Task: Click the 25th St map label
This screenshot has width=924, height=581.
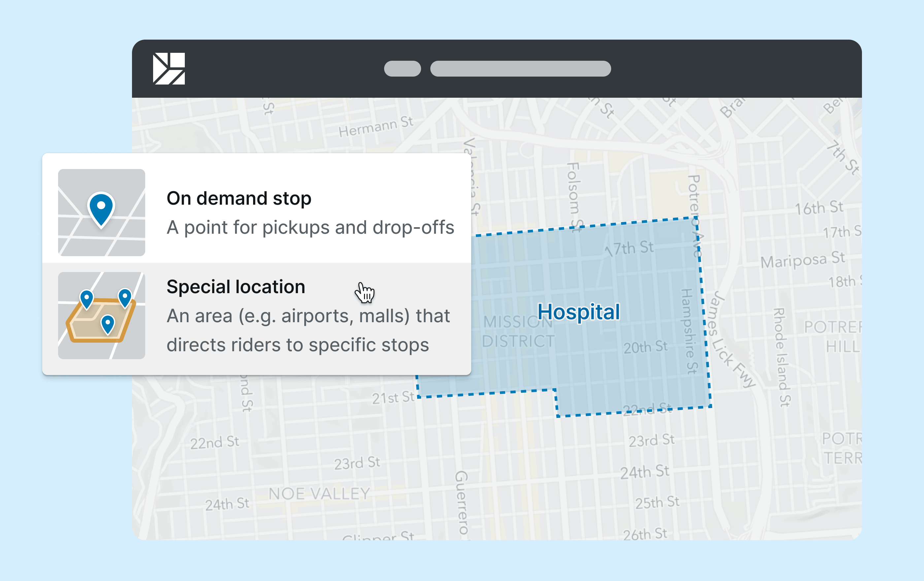Action: coord(657,502)
